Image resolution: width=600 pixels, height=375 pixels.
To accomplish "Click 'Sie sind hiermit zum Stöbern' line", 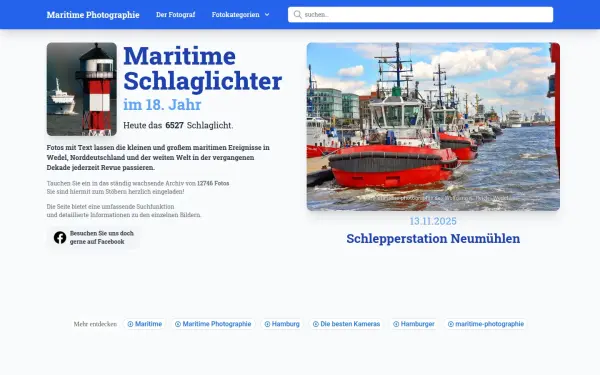I will [x=116, y=192].
